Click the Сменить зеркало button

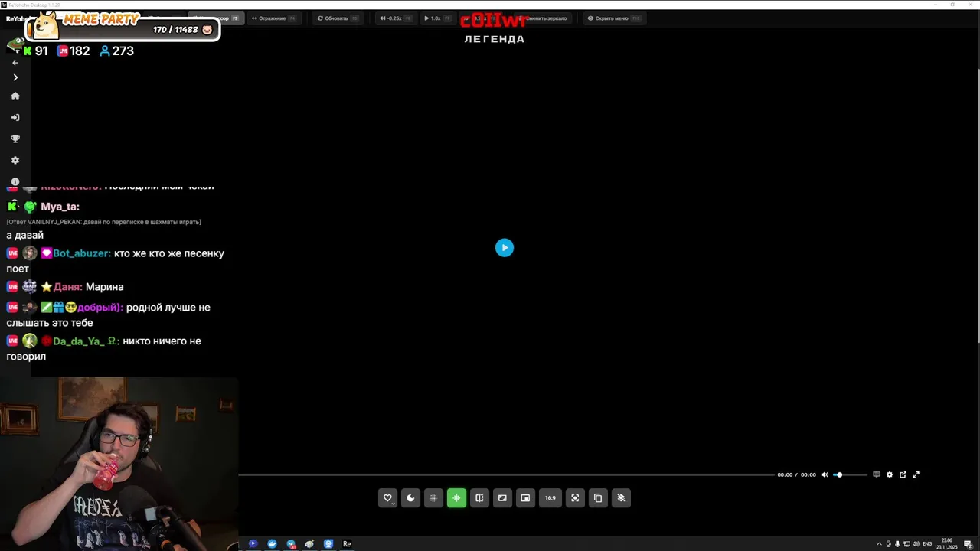(545, 18)
